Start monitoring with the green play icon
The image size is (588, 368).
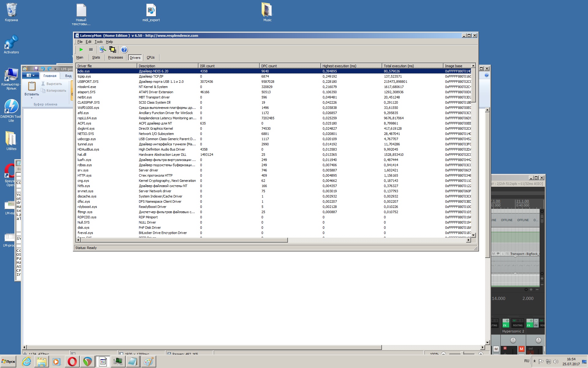coord(81,50)
